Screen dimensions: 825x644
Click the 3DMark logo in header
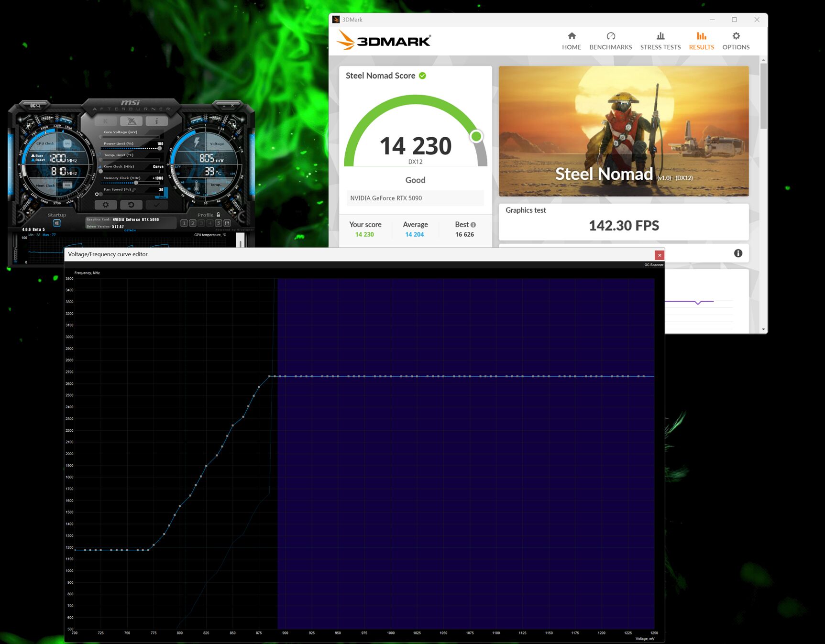pyautogui.click(x=384, y=40)
